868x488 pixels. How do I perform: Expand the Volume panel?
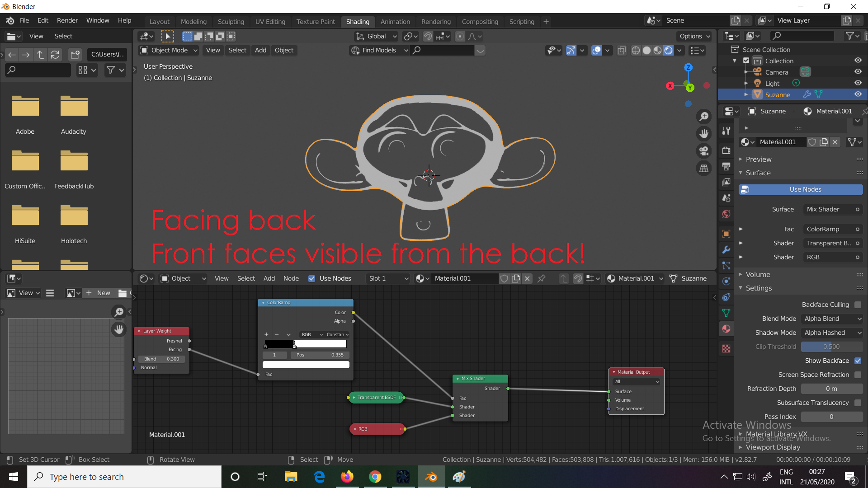(758, 275)
